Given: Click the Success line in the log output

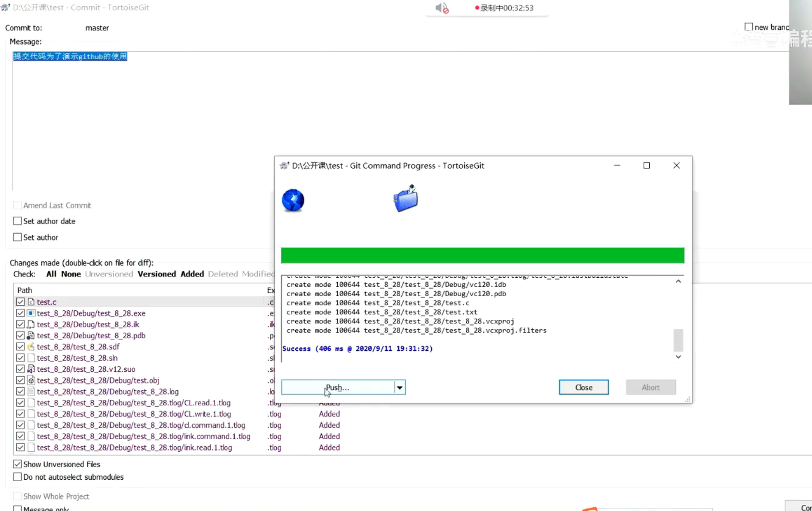Looking at the screenshot, I should (x=357, y=349).
